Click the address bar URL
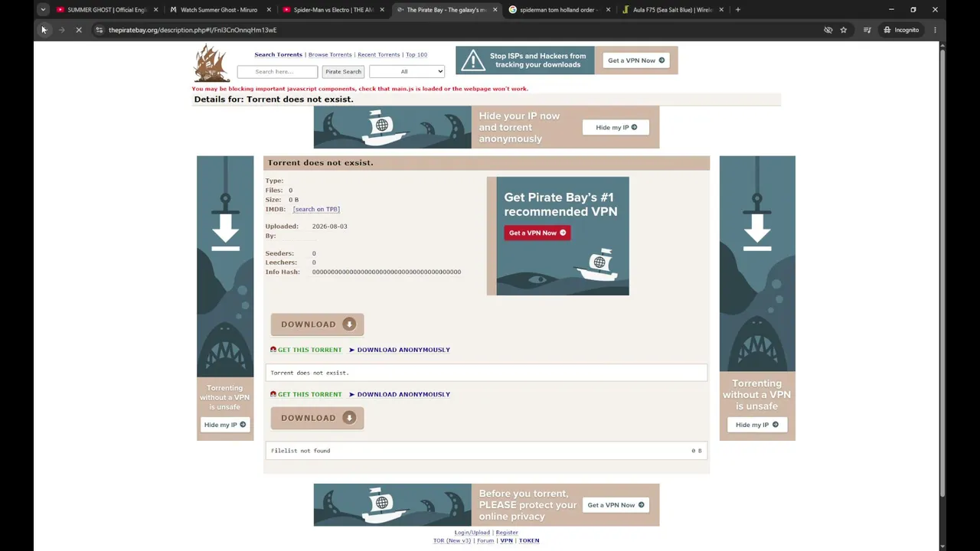The height and width of the screenshot is (551, 980). (x=192, y=30)
